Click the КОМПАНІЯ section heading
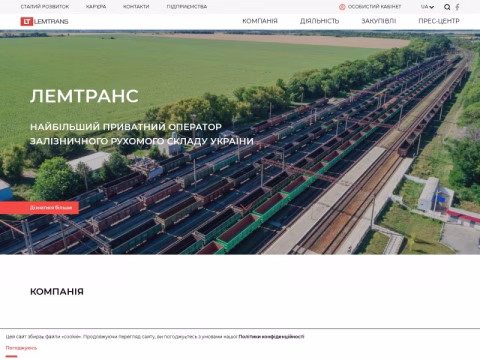 coord(57,292)
